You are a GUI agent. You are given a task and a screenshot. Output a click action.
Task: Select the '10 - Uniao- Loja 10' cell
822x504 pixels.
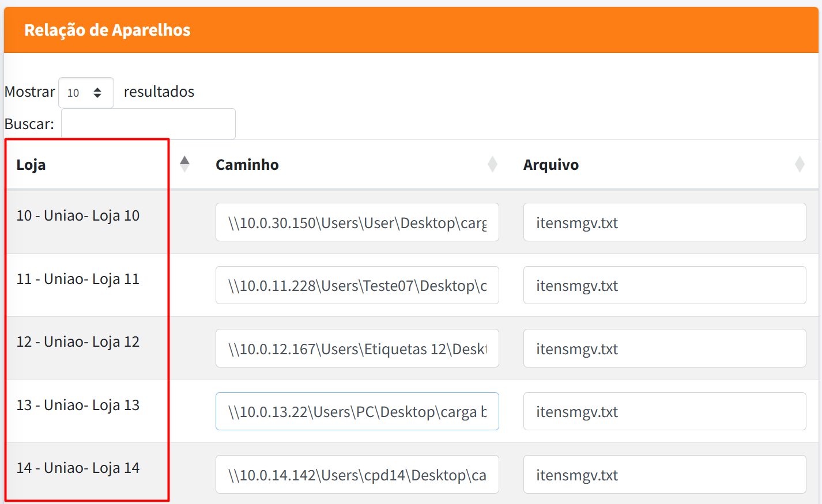pyautogui.click(x=78, y=216)
